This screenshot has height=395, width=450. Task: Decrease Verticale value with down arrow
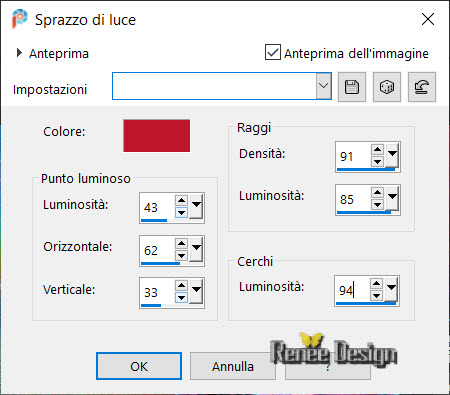point(181,297)
